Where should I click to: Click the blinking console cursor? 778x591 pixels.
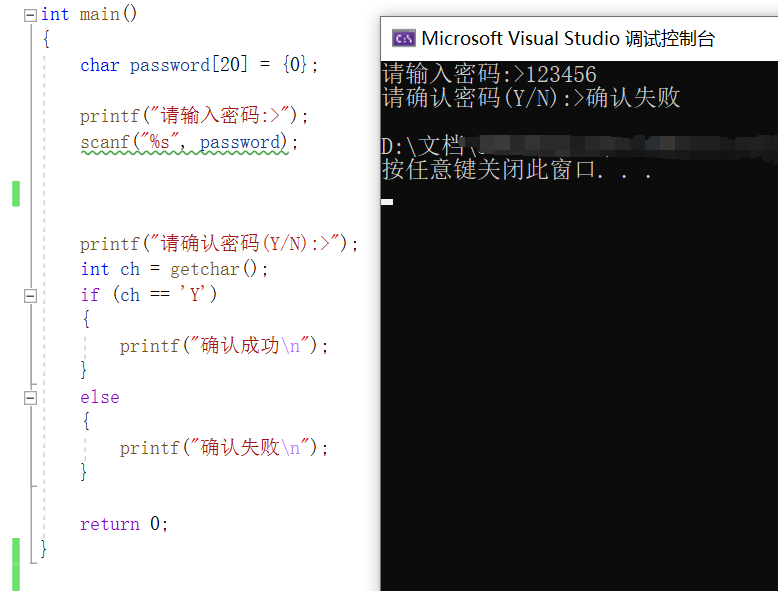tap(388, 201)
